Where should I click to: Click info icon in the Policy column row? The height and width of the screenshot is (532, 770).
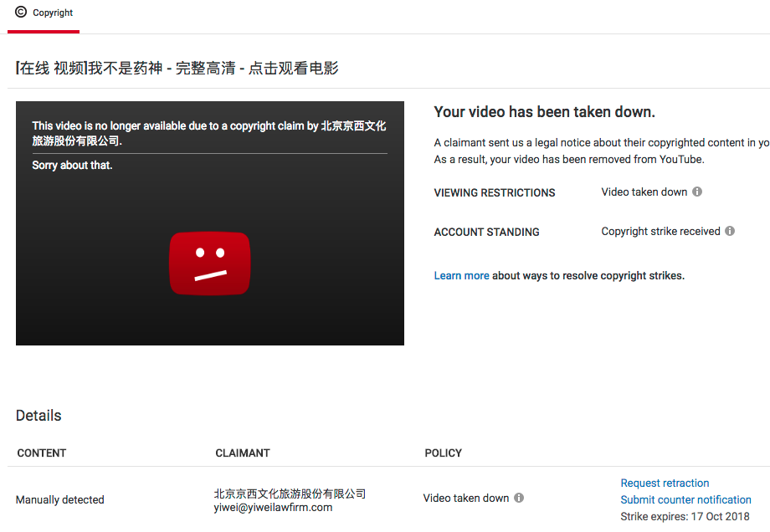pyautogui.click(x=519, y=498)
